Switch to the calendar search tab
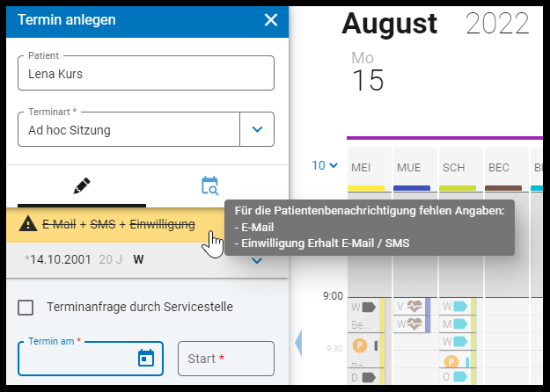Screen dimensions: 550x392 click(209, 186)
